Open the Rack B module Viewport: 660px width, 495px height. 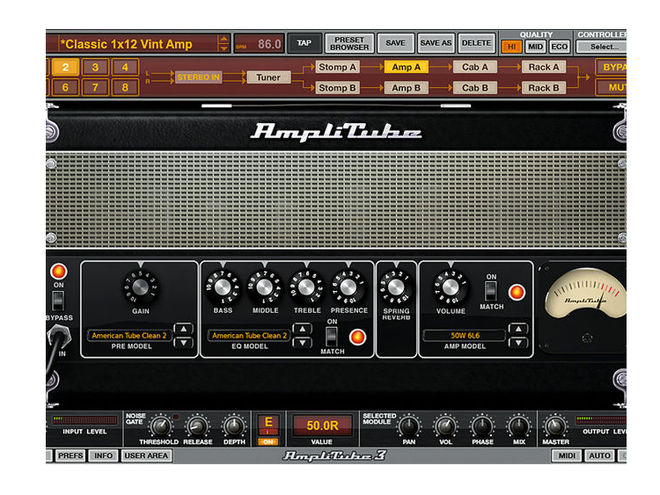pos(544,88)
